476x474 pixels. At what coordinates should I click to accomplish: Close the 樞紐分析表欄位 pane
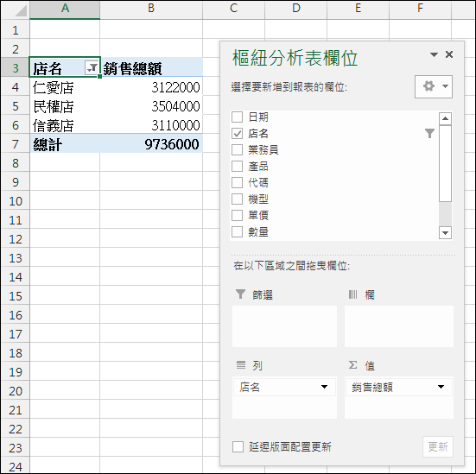(x=449, y=54)
